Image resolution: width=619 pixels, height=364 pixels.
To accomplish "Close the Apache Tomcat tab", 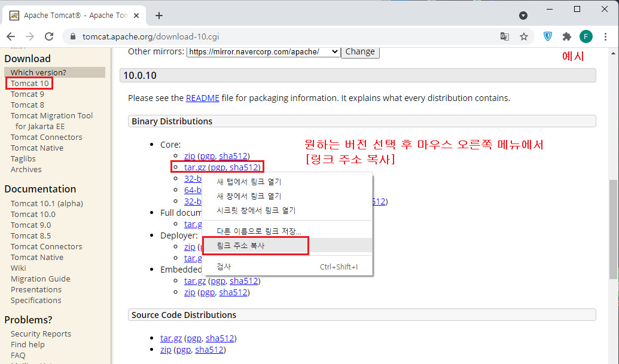I will point(136,16).
